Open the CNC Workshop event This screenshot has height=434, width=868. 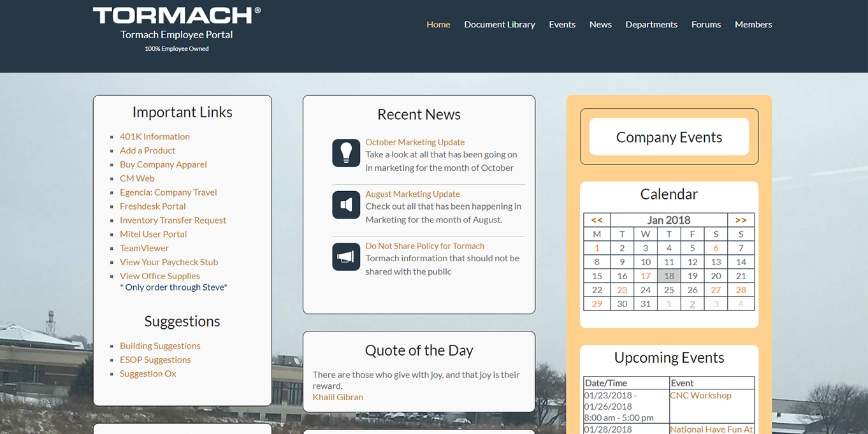click(700, 395)
